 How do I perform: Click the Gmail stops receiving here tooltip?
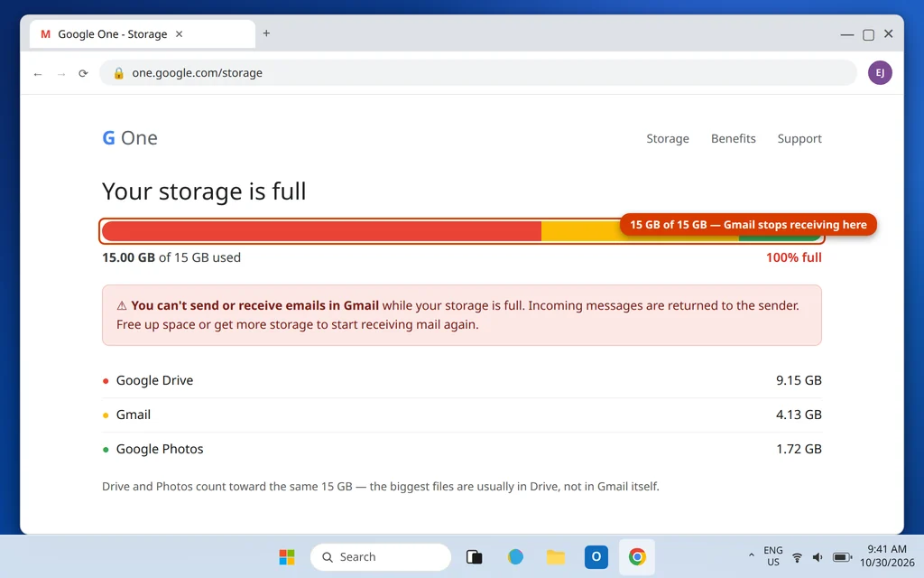tap(748, 225)
